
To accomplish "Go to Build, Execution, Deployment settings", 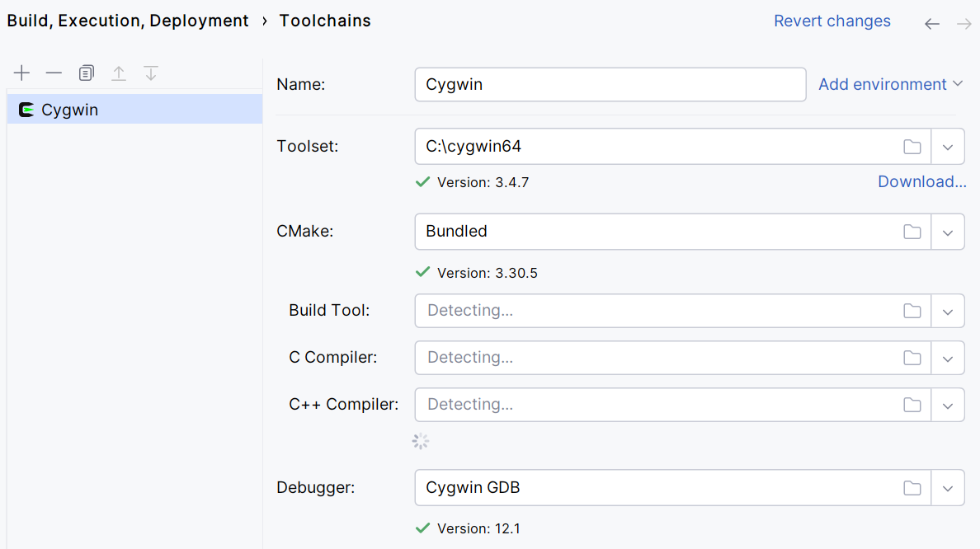I will [x=127, y=20].
